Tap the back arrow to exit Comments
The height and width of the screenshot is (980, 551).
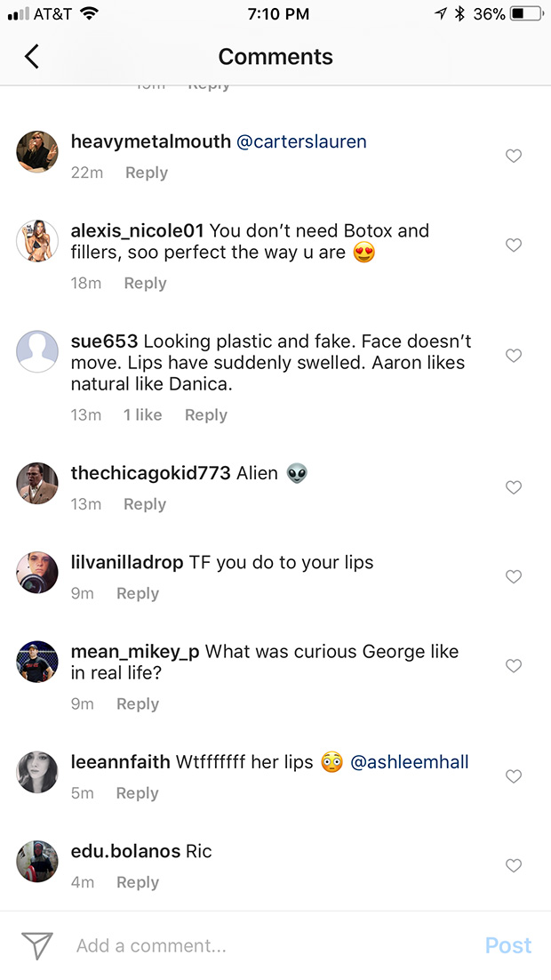[32, 56]
